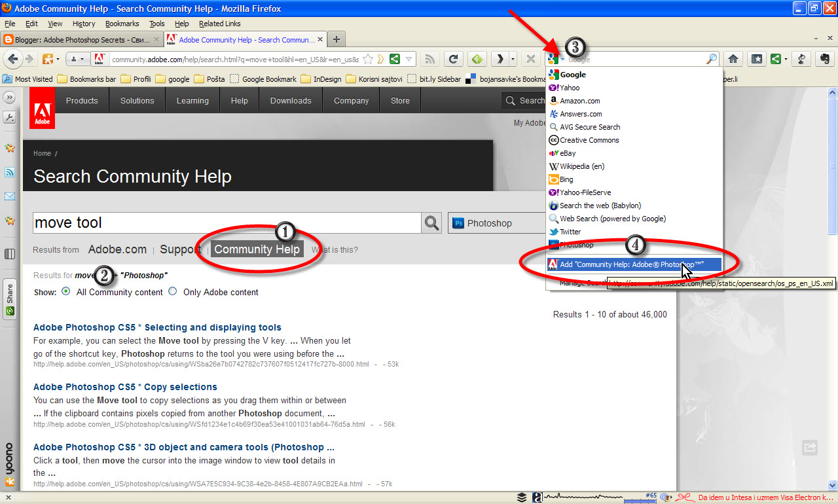Open the History menu
Screen dimensions: 838x504
point(83,24)
